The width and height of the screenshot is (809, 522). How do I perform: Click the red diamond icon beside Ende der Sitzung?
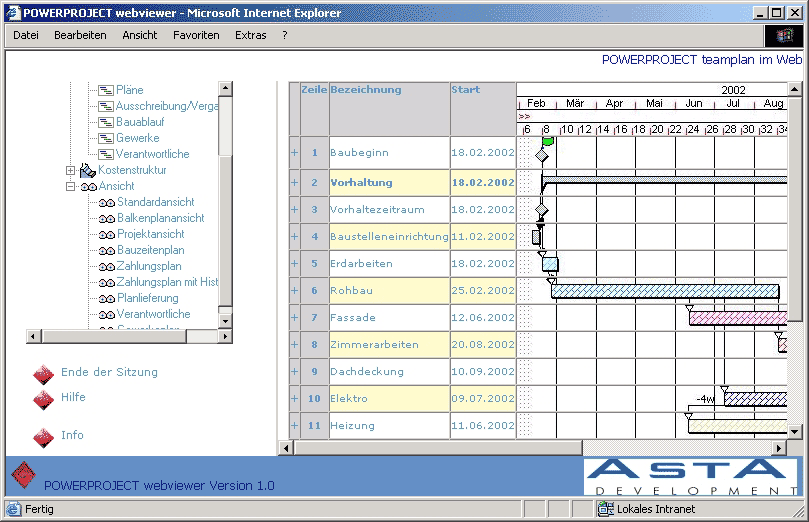point(43,374)
